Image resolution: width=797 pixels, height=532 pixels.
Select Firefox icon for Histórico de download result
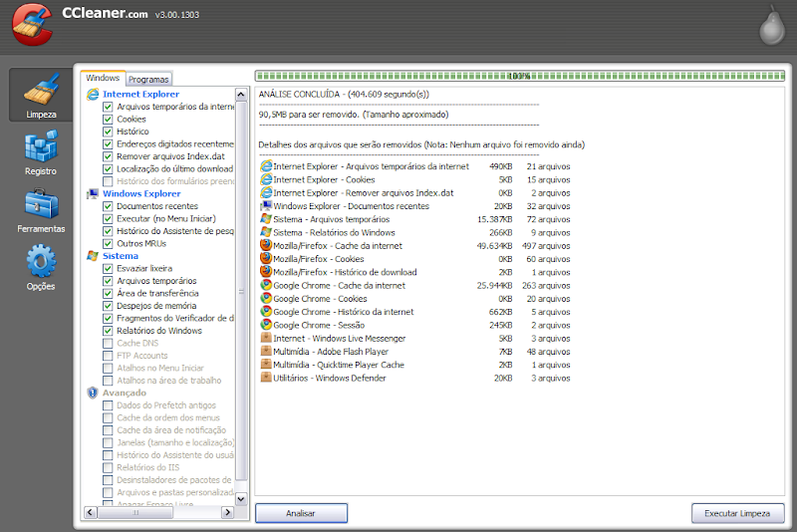(266, 272)
